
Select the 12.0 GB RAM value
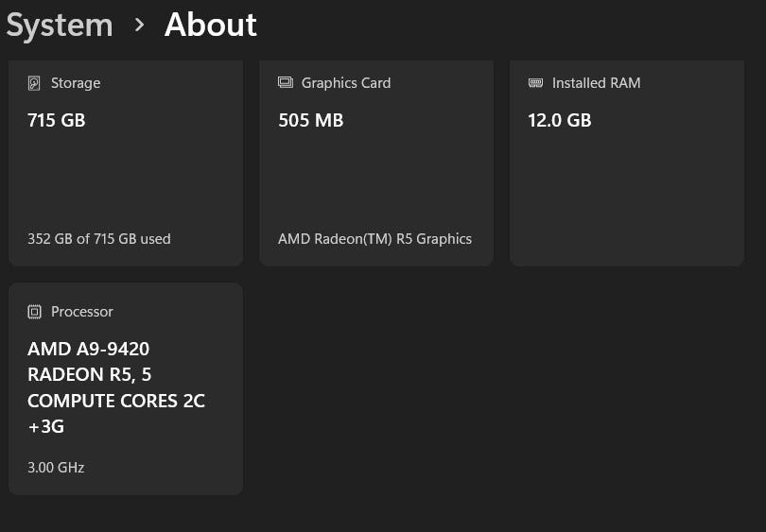[560, 120]
